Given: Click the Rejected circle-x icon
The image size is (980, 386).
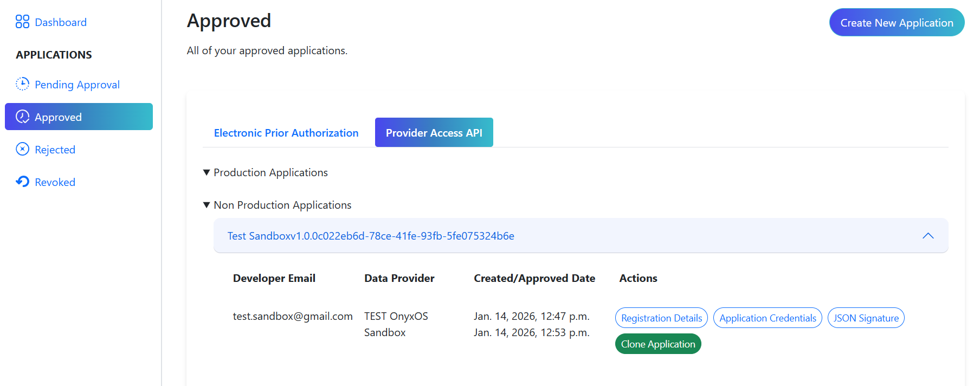Looking at the screenshot, I should [x=22, y=149].
